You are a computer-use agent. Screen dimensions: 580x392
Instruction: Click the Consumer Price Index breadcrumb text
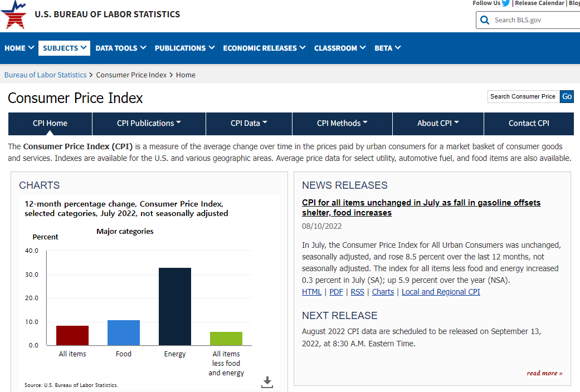coord(131,75)
